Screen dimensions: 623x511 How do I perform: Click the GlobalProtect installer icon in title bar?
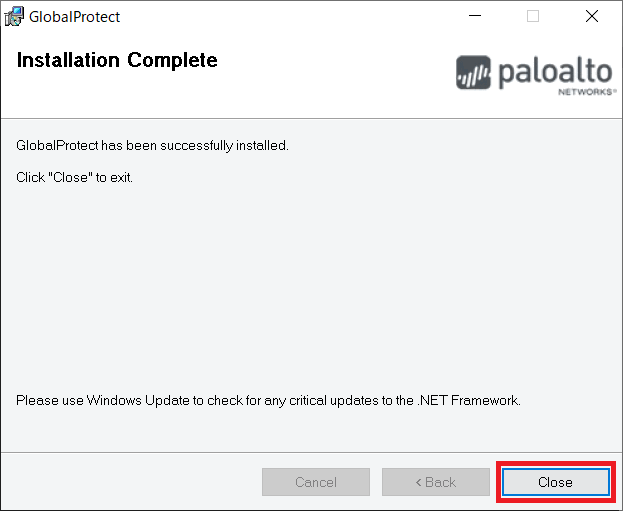click(x=14, y=16)
